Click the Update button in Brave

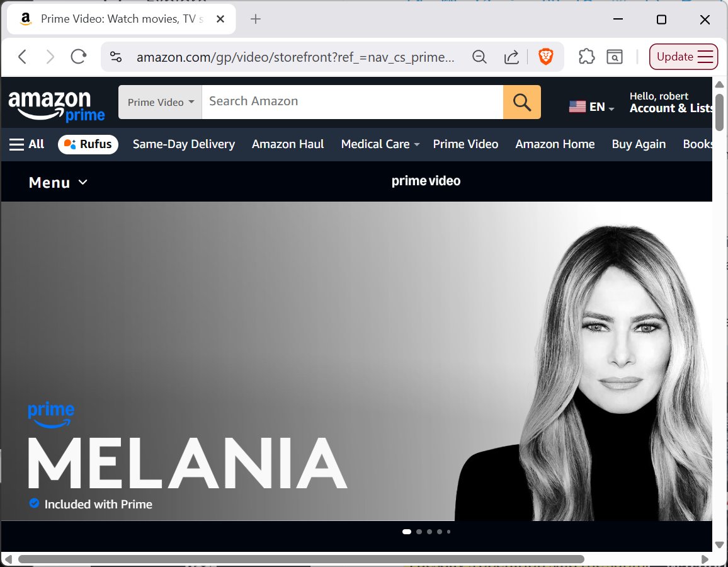tap(683, 57)
